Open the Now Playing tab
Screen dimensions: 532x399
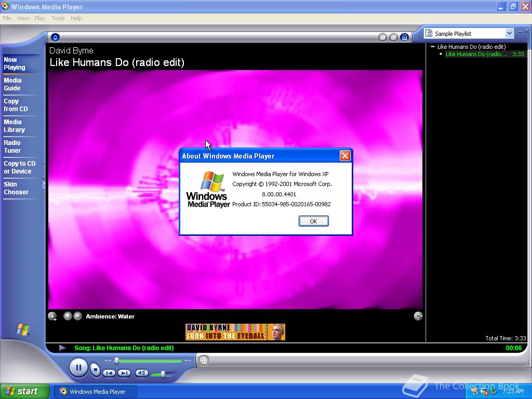coord(15,63)
